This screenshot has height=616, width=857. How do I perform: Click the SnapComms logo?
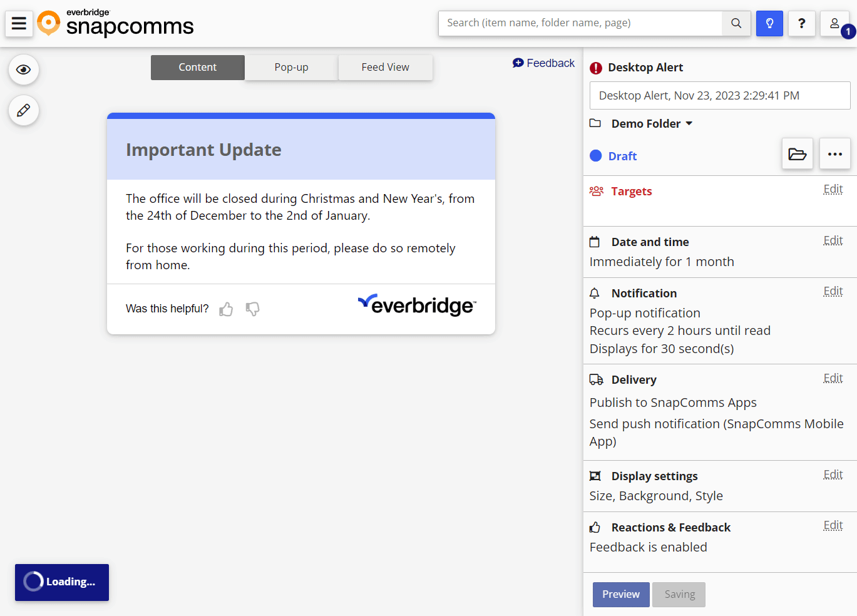(x=115, y=24)
